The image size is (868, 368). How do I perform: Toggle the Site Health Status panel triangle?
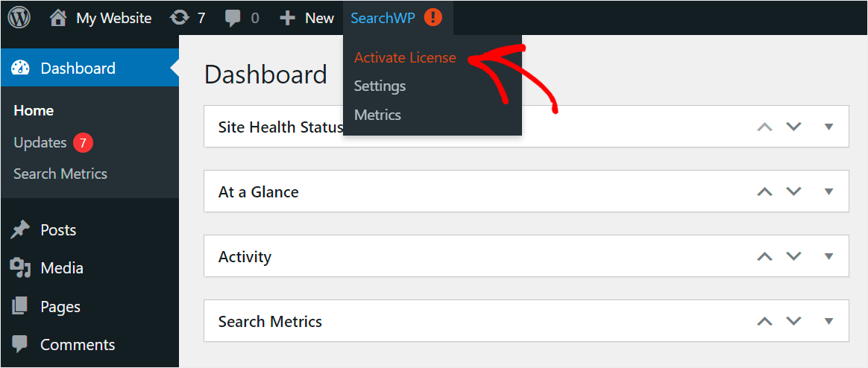click(x=828, y=127)
